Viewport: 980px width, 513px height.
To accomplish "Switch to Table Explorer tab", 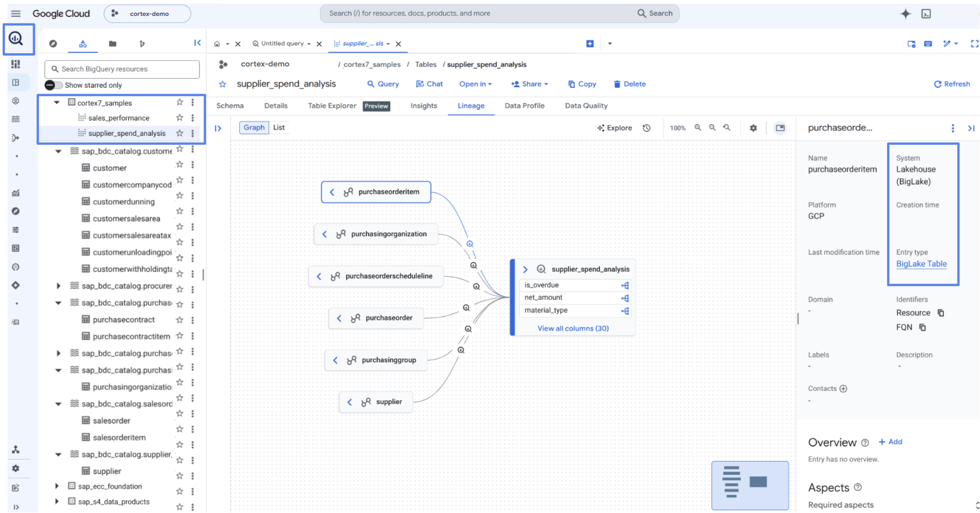I will tap(332, 106).
